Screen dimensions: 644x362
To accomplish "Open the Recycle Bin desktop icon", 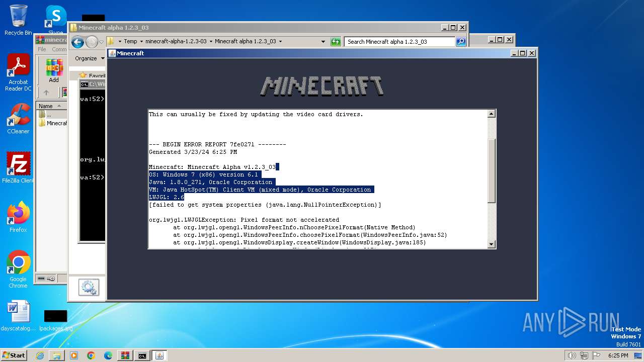I will click(18, 20).
